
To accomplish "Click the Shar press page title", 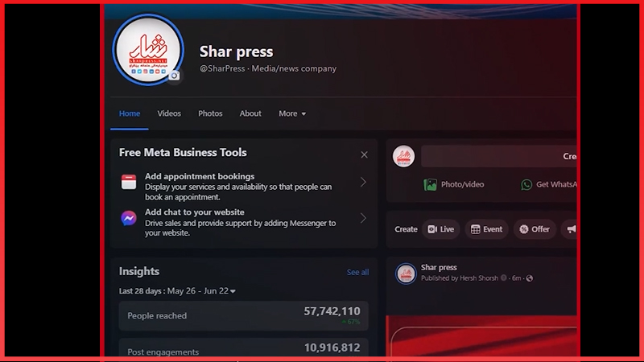I will point(236,51).
